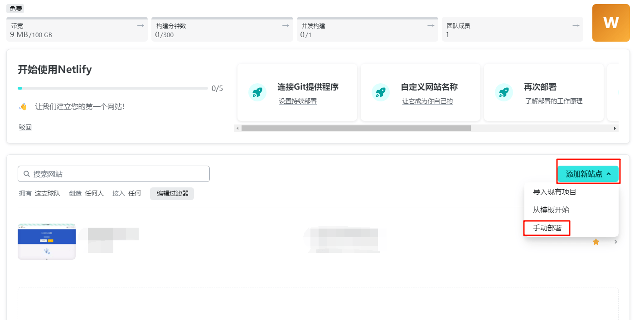This screenshot has height=320, width=644.
Task: Open the 添加新站点 dropdown button
Action: (588, 174)
